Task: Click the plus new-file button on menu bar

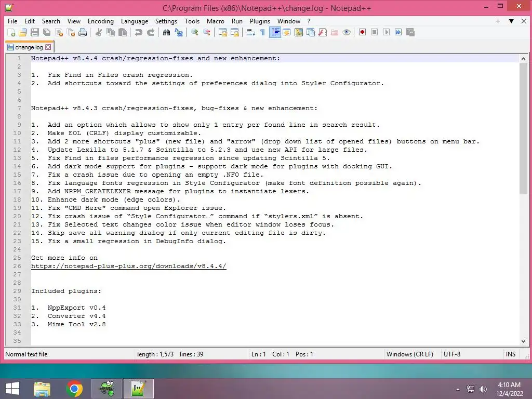Action: (498, 21)
